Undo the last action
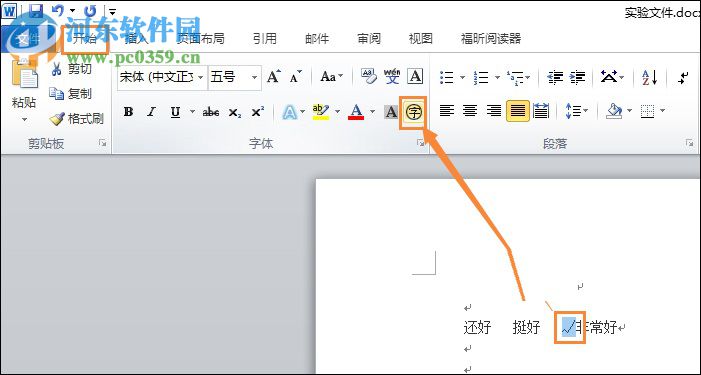Screen dimensions: 701x375 click(x=58, y=11)
